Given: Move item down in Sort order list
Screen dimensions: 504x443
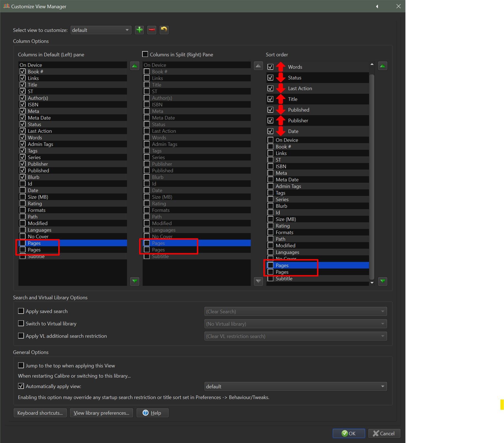Looking at the screenshot, I should tap(383, 281).
